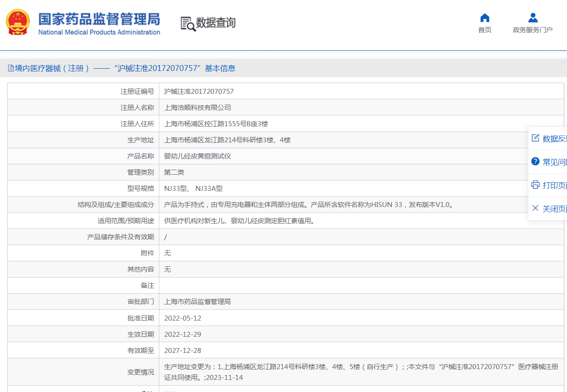Click the 产品名称 label cell
This screenshot has height=392, width=567.
click(83, 156)
